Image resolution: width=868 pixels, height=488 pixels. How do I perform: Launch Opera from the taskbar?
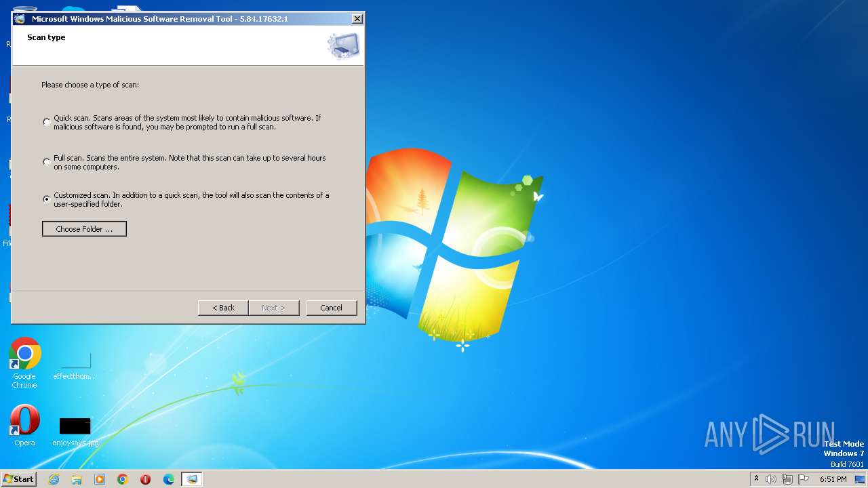(x=145, y=479)
